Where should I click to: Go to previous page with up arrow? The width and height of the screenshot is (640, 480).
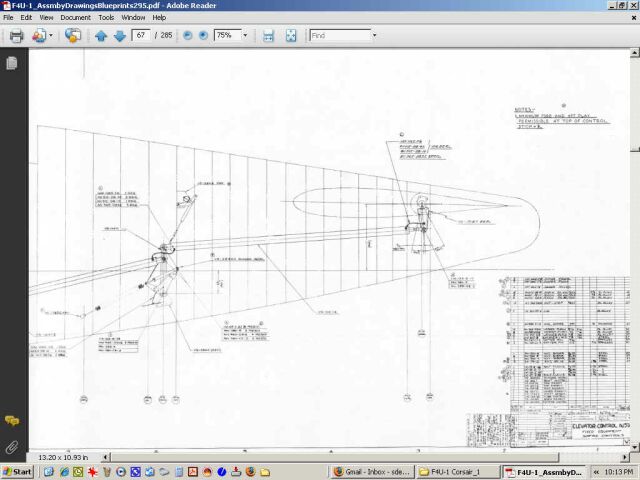pos(101,36)
